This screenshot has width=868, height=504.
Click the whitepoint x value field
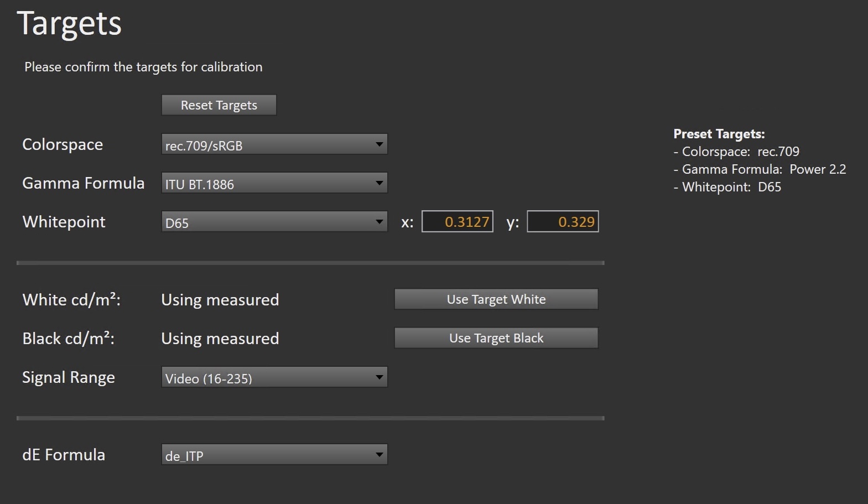458,222
